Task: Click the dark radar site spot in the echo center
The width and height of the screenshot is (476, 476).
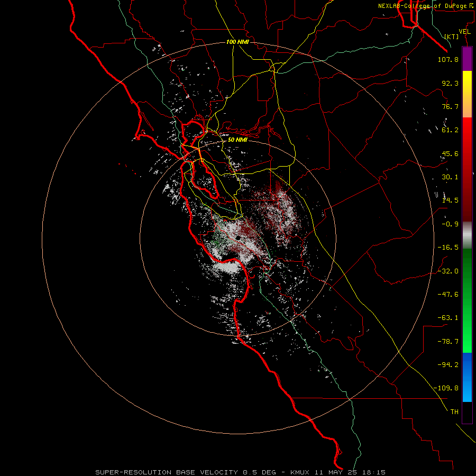Action: tap(239, 238)
